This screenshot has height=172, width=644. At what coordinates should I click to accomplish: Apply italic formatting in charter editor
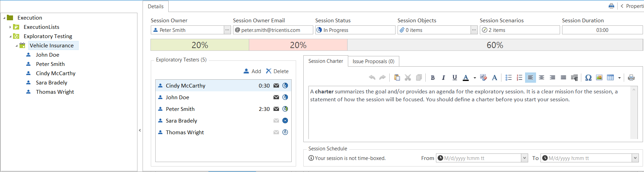coord(443,78)
